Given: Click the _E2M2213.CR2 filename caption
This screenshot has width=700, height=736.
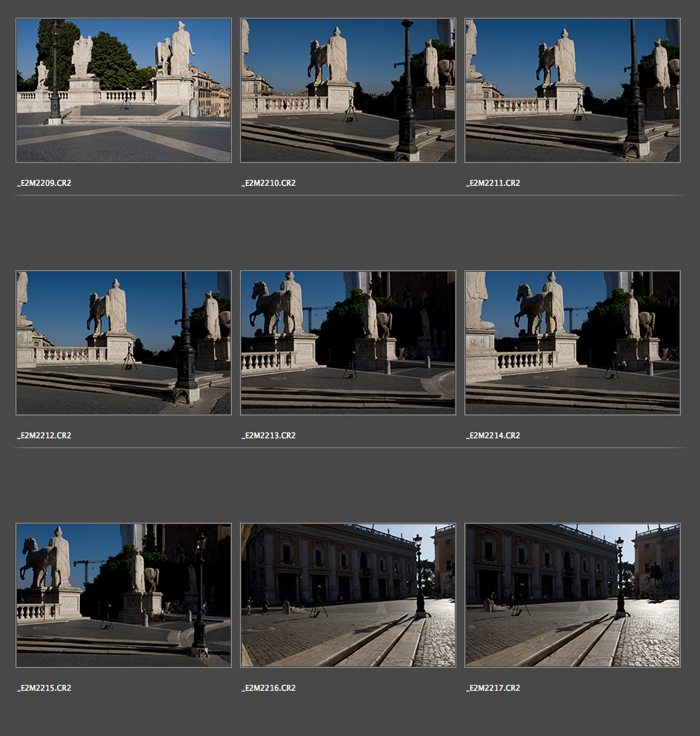Looking at the screenshot, I should pos(268,435).
